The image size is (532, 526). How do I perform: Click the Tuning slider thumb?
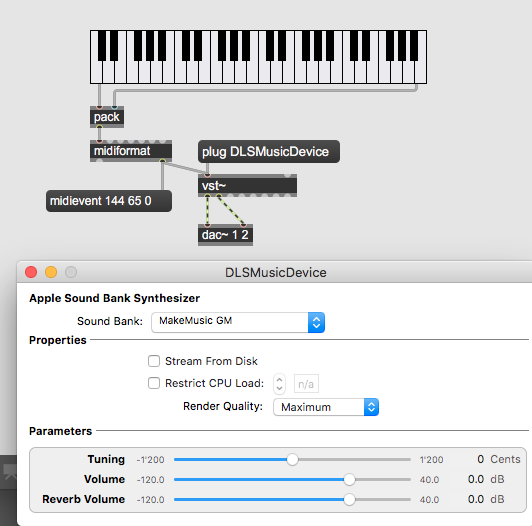pyautogui.click(x=292, y=460)
